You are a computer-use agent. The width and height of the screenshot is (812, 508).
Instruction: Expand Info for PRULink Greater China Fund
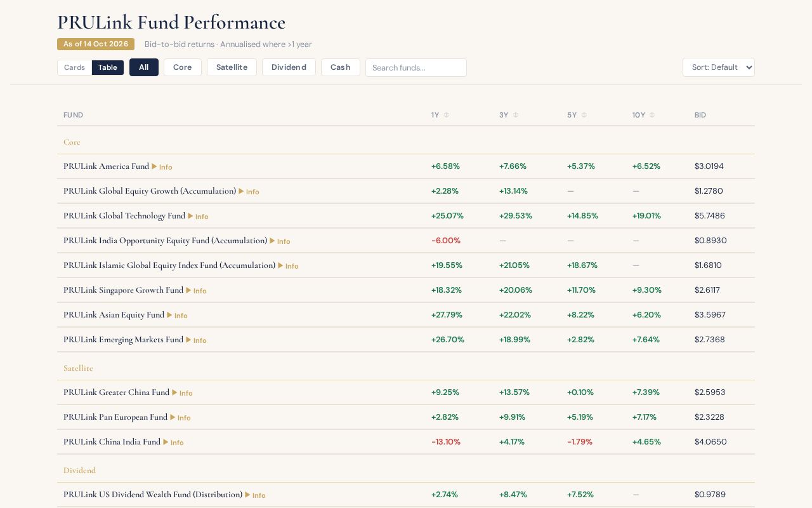[x=182, y=393]
